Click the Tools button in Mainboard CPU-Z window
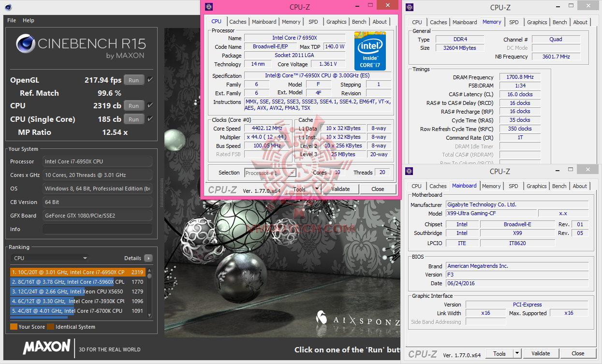602x364 pixels. tap(499, 353)
